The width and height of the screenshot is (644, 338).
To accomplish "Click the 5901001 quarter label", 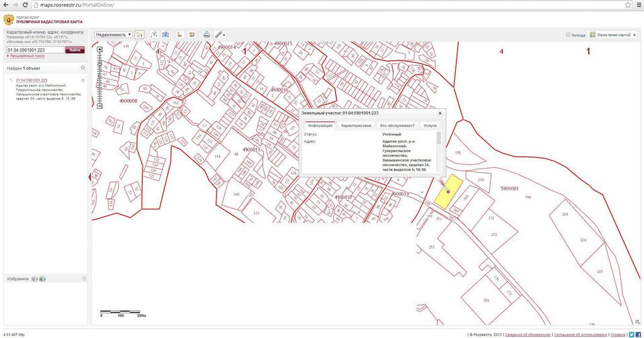I will coord(509,188).
